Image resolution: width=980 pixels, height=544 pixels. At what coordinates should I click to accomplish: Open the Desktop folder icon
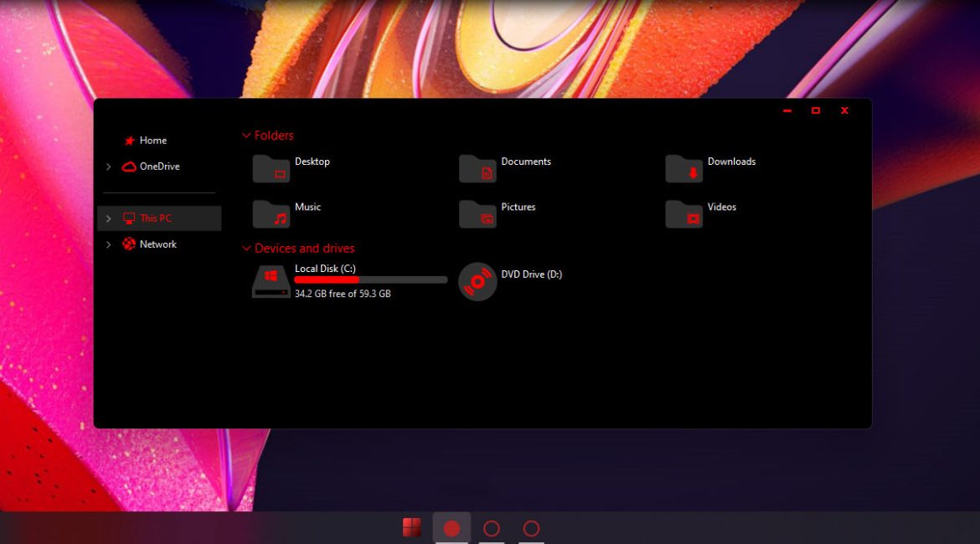pyautogui.click(x=271, y=168)
